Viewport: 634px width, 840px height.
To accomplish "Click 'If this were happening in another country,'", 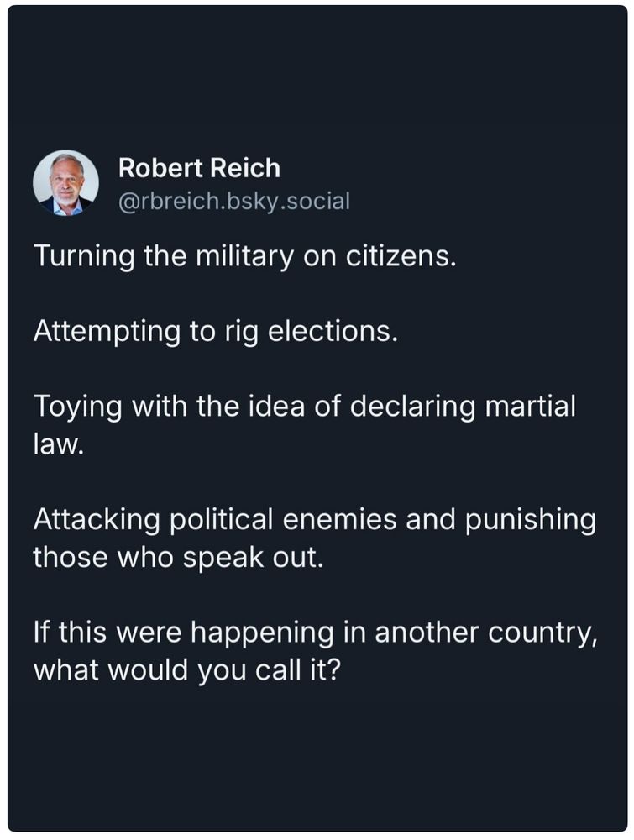I will [x=316, y=633].
